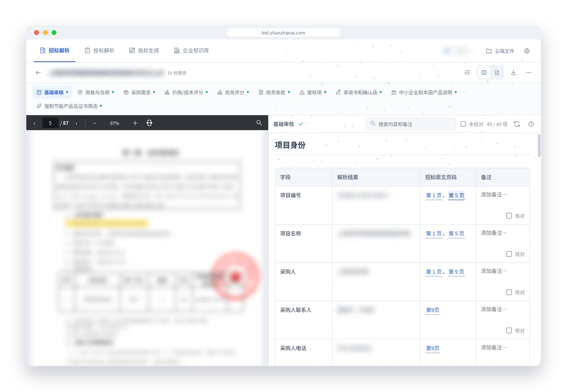Toggle the 未核对 filter checkbox
567x392 pixels.
(463, 124)
